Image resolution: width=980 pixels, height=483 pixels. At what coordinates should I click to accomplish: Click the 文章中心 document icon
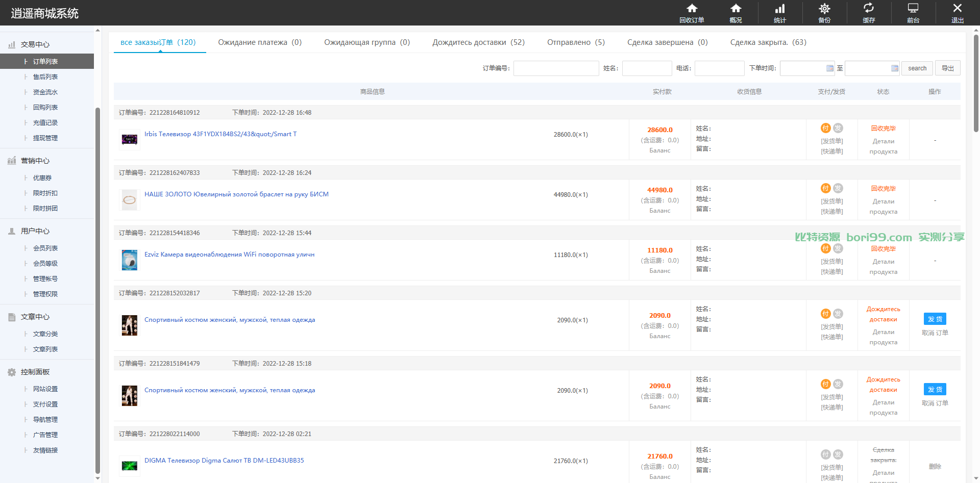click(x=12, y=317)
